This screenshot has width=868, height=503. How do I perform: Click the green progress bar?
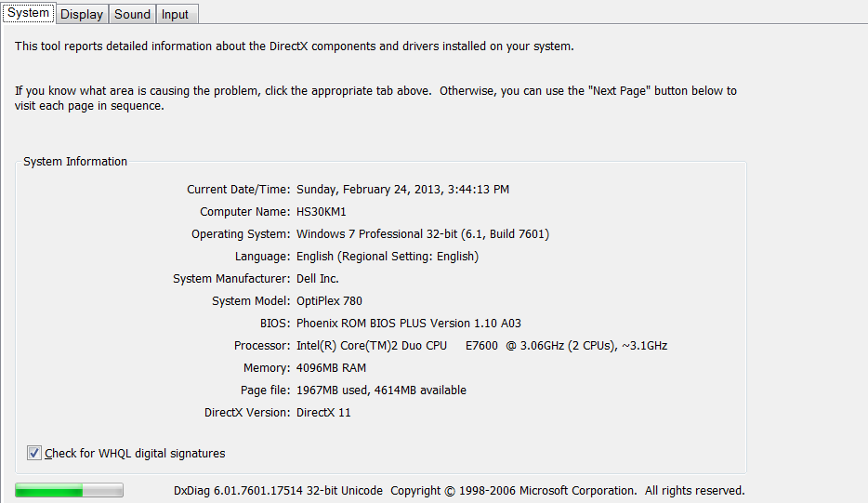tap(69, 490)
